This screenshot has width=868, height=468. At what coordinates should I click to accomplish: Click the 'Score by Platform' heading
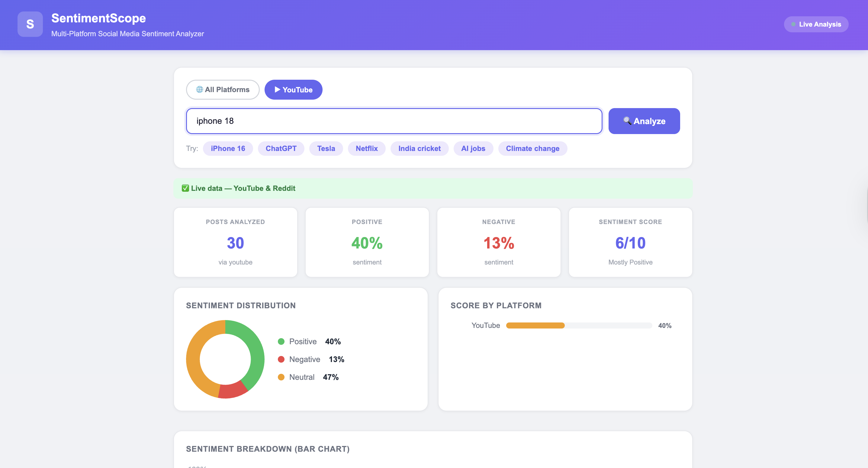496,306
